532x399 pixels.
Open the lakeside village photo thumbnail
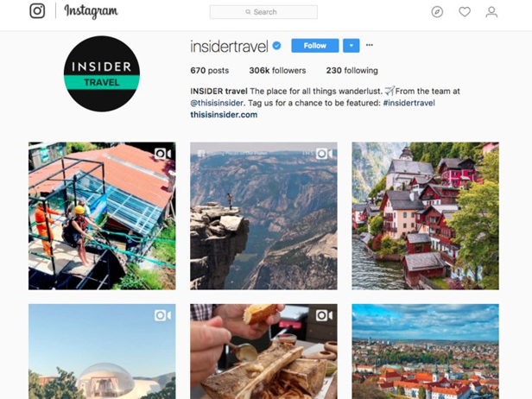pyautogui.click(x=426, y=216)
